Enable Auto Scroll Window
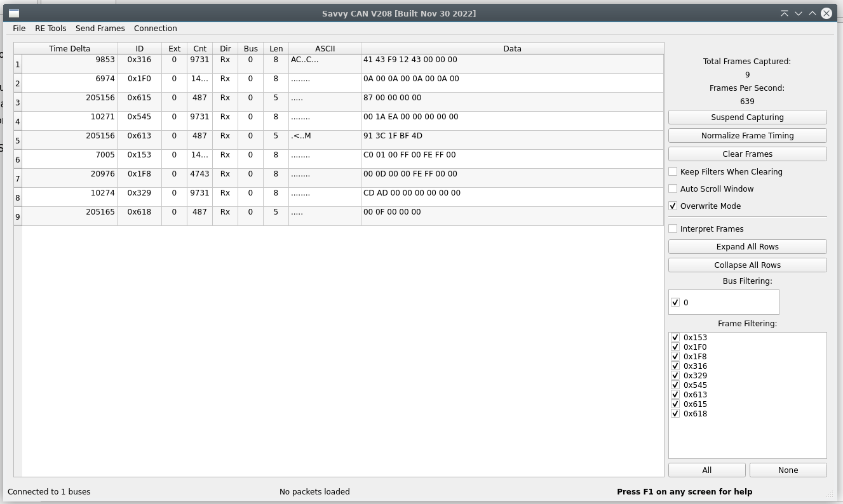Screen dimensions: 843x504 [x=673, y=189]
